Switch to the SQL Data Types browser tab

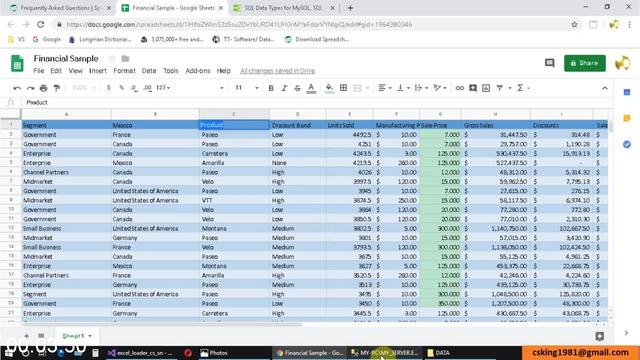(284, 8)
